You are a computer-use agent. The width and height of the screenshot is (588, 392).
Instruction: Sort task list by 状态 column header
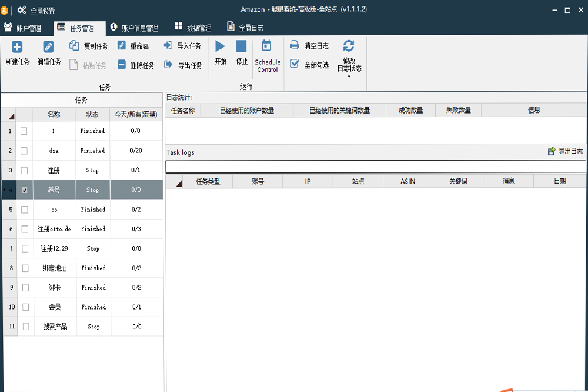click(92, 114)
